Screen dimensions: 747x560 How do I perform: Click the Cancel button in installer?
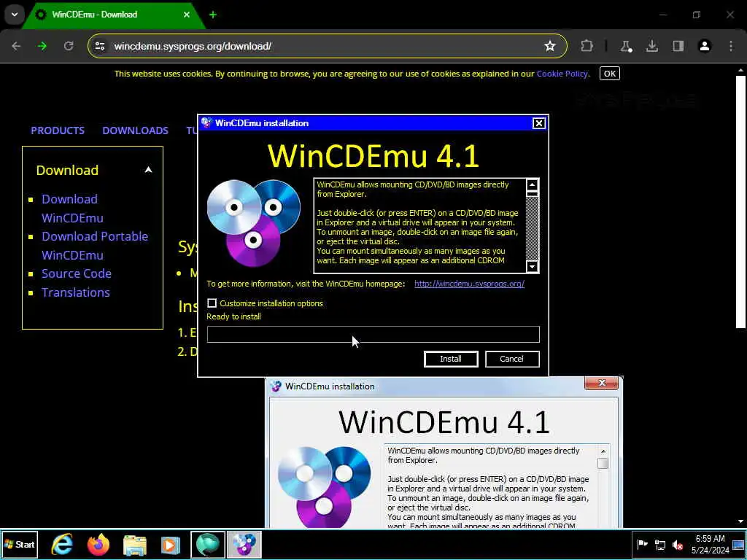512,359
